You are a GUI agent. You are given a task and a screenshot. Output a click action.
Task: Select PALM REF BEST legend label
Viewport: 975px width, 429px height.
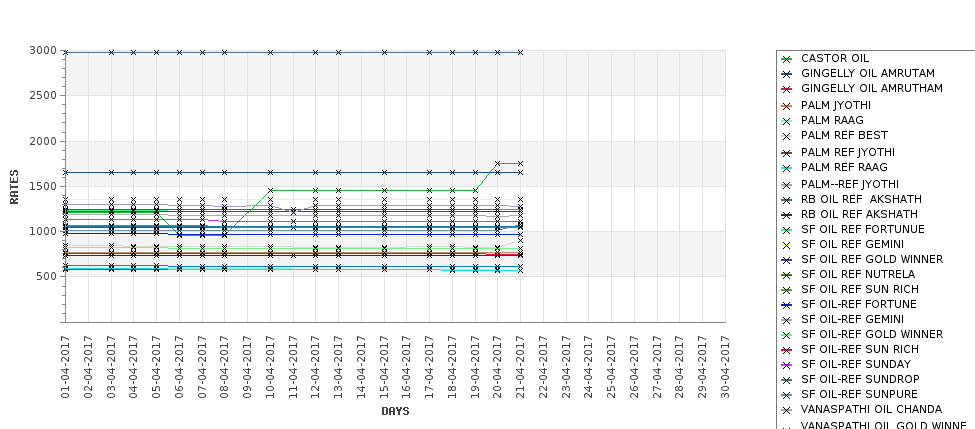pyautogui.click(x=844, y=136)
